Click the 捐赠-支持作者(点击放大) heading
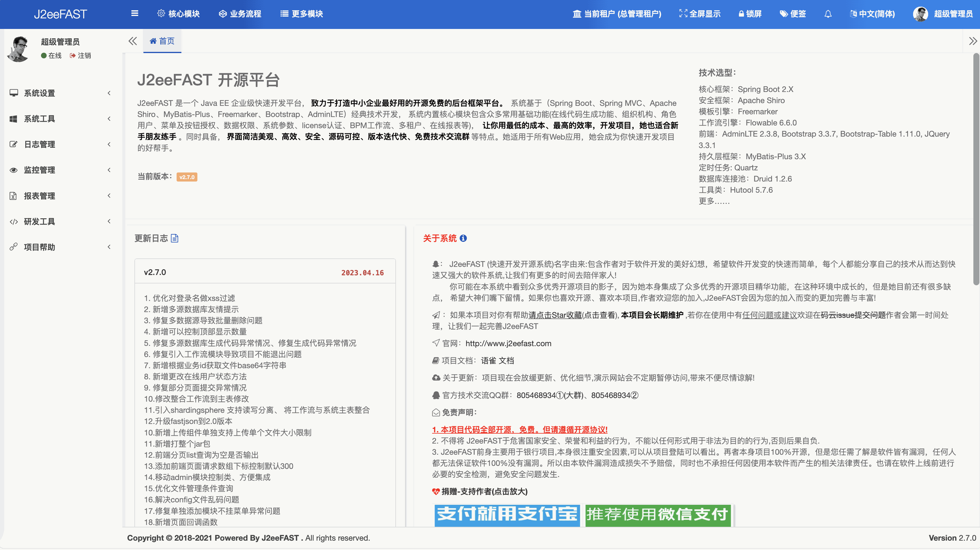980x550 pixels. click(484, 492)
